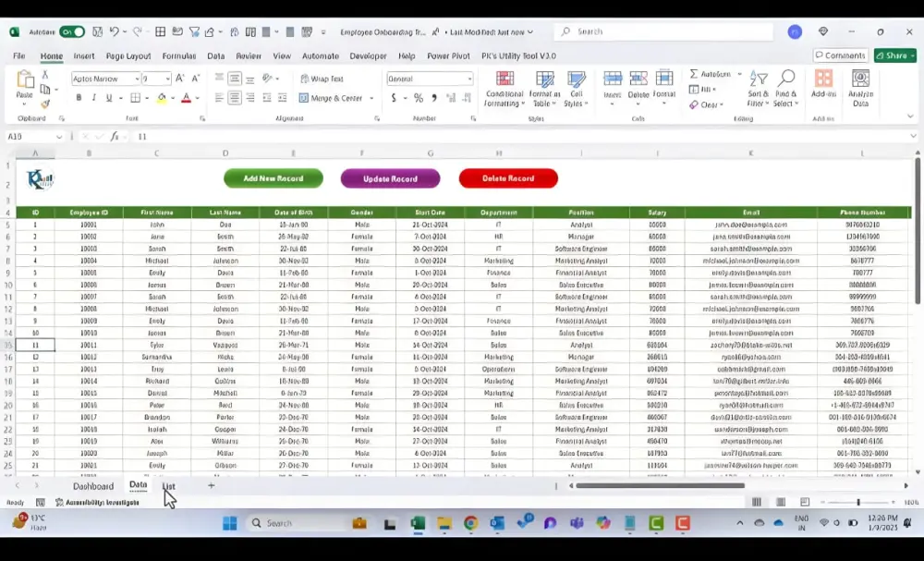Select the Analyze Data icon
This screenshot has width=924, height=561.
[858, 85]
